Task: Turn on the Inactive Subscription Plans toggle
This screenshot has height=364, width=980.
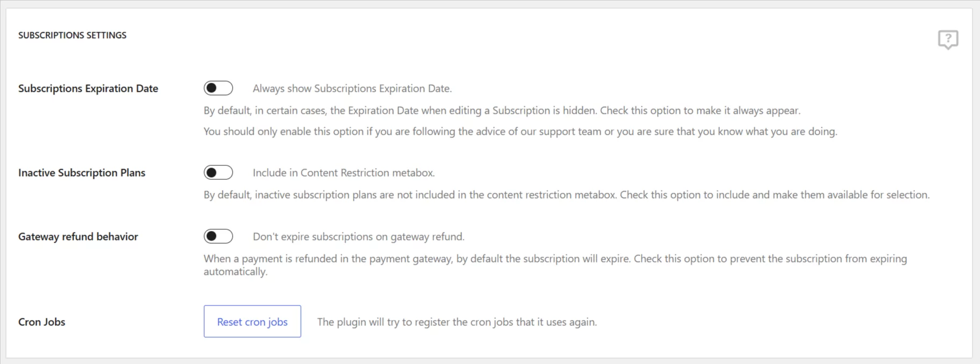Action: coord(218,172)
